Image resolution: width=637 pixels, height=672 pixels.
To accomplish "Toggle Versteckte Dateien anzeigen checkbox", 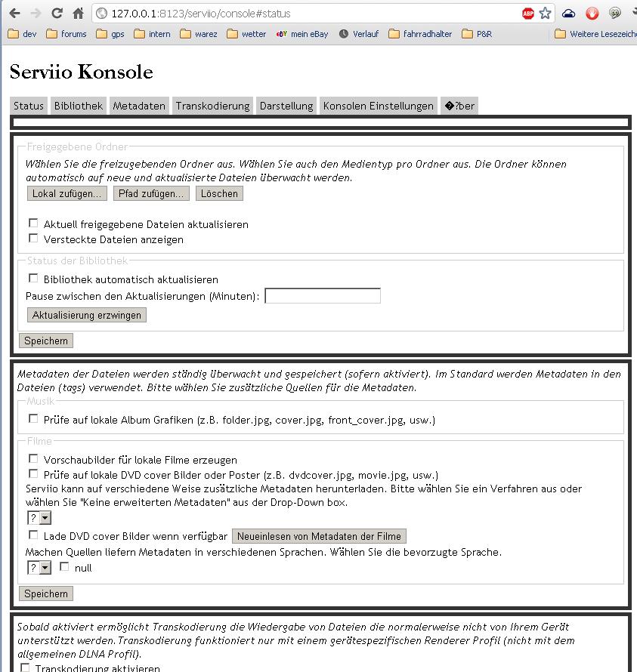I will coord(33,238).
